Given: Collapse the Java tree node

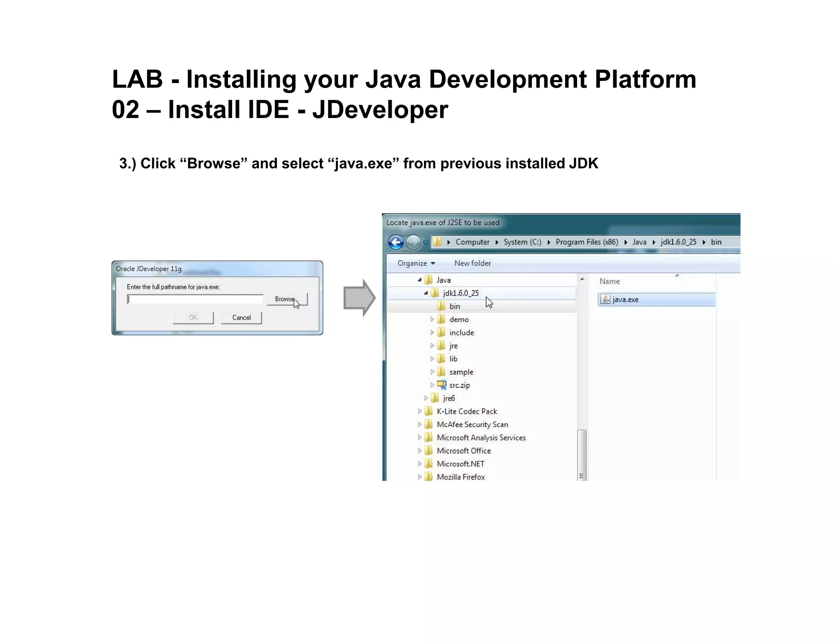Looking at the screenshot, I should tap(419, 280).
